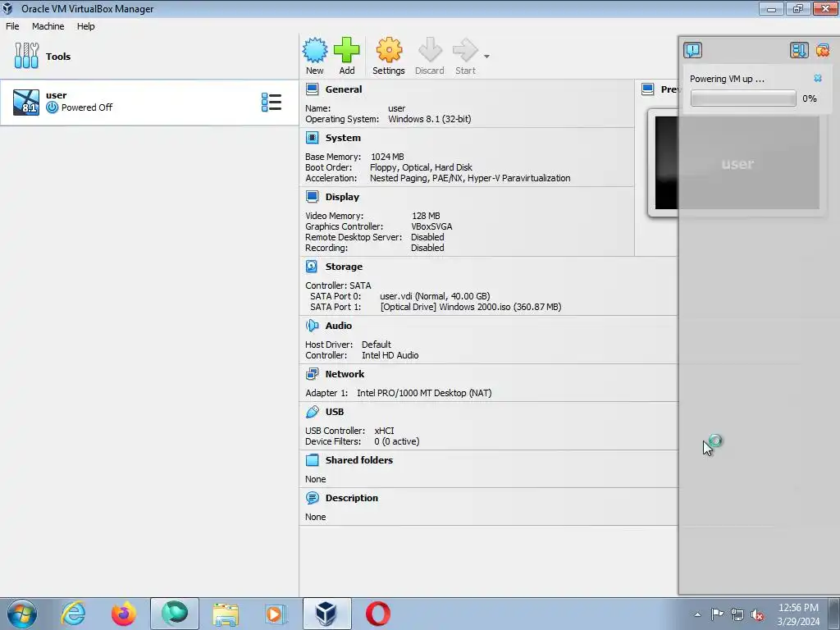Click the muted volume tray icon

coord(757,614)
